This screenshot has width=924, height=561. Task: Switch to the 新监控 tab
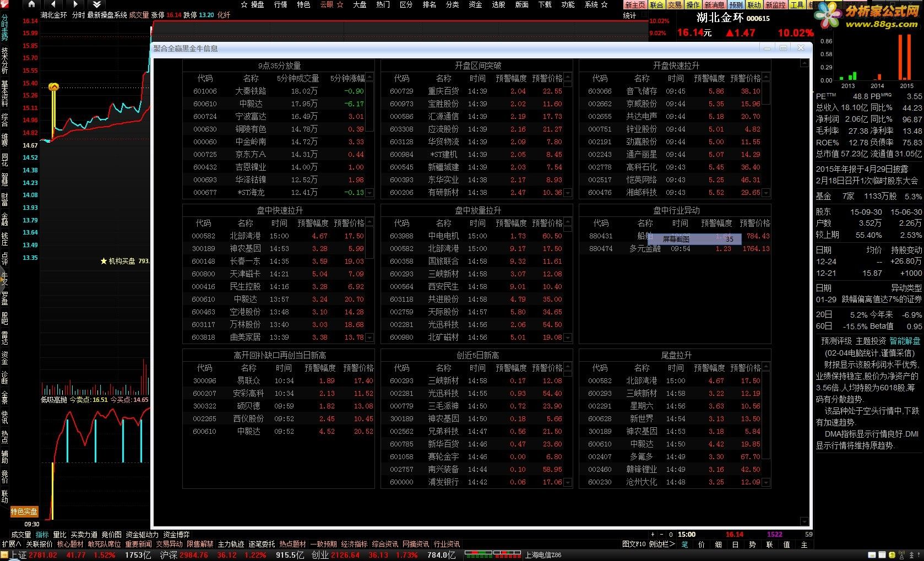(x=776, y=5)
